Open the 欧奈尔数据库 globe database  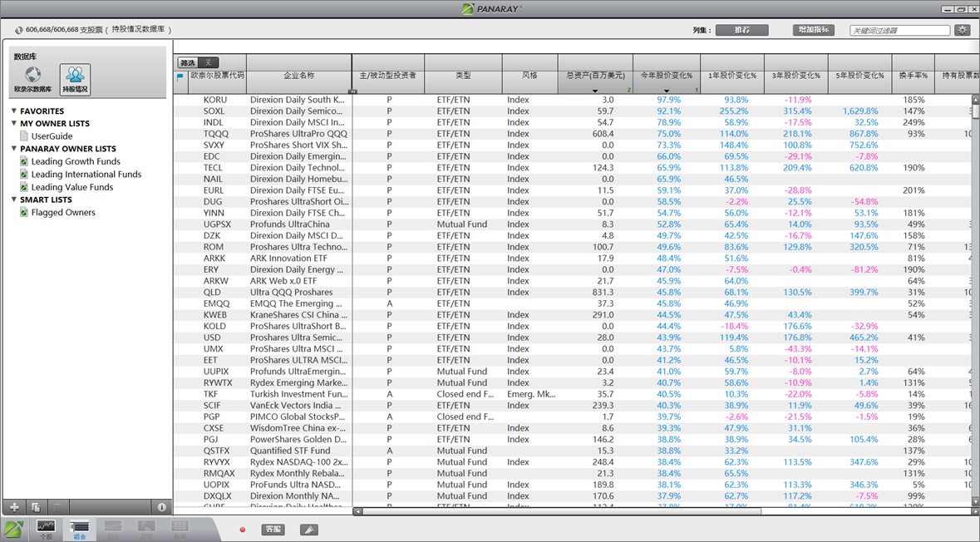coord(33,80)
